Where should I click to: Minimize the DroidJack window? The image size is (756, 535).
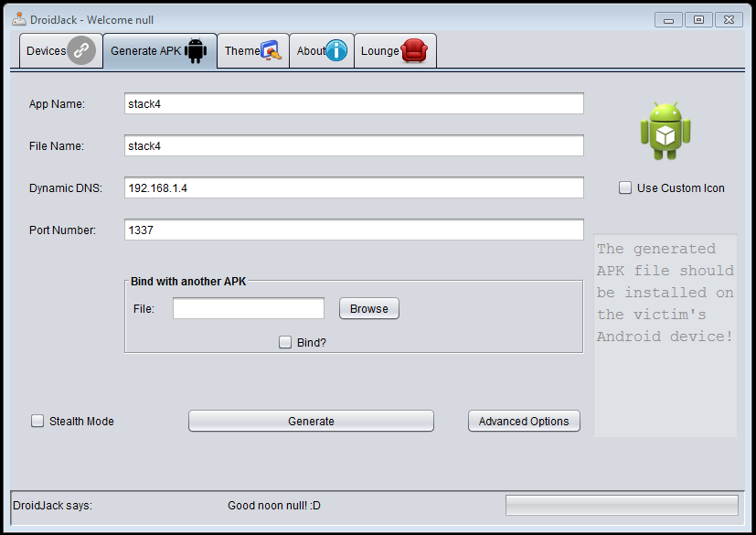point(668,20)
